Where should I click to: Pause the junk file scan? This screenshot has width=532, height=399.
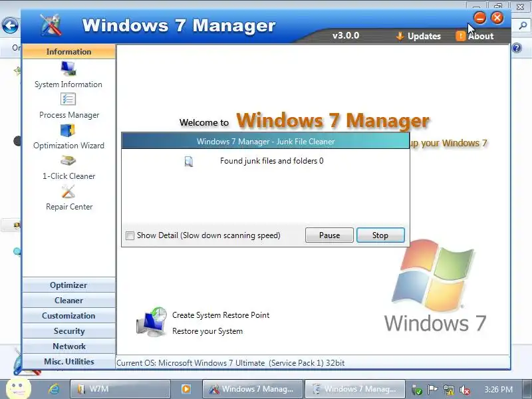pyautogui.click(x=329, y=235)
